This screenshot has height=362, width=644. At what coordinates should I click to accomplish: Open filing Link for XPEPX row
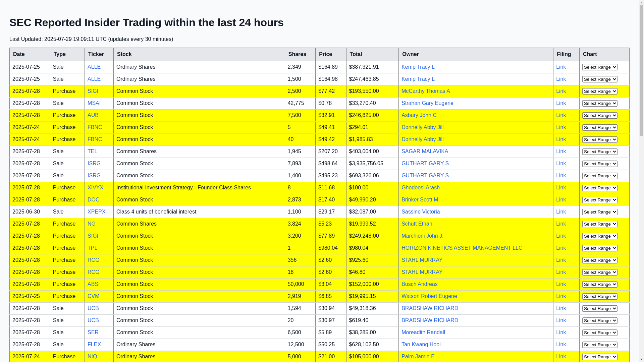(561, 212)
